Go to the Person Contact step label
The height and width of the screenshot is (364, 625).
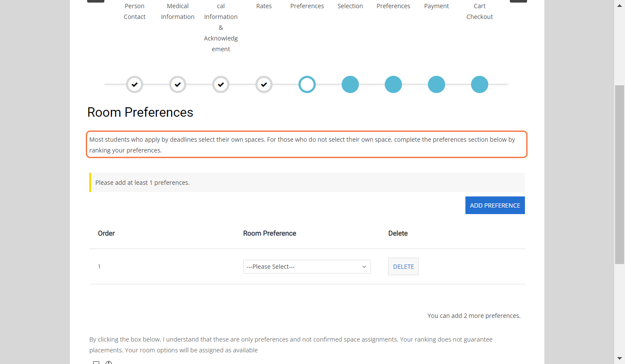pyautogui.click(x=135, y=11)
